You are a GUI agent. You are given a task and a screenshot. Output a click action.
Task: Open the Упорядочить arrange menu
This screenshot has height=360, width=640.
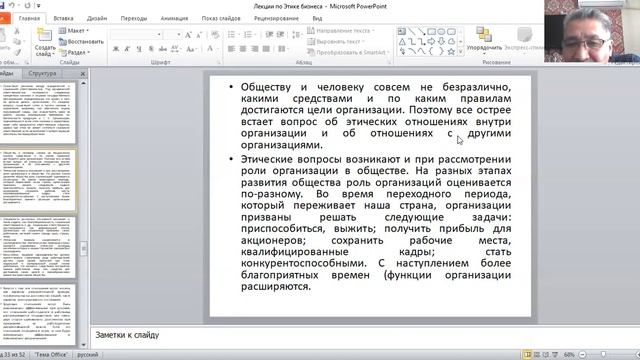pos(484,40)
